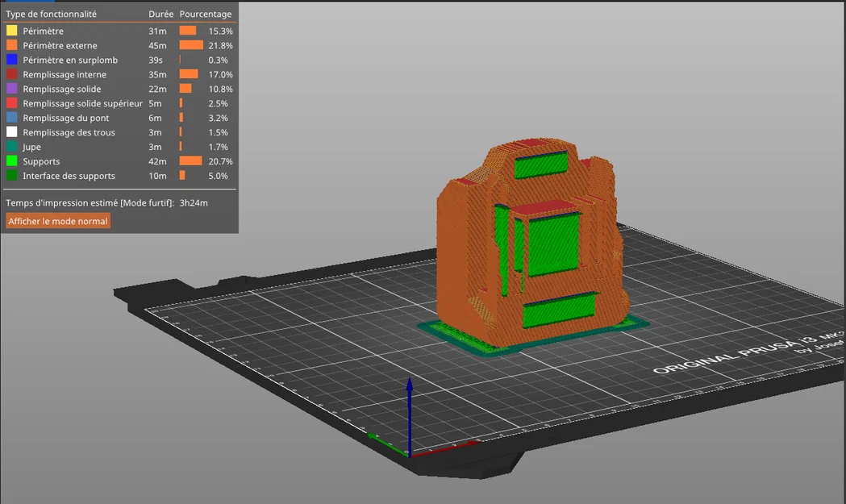Screen dimensions: 846x504
Task: Toggle the Remplissage interne color swatch
Action: click(12, 74)
